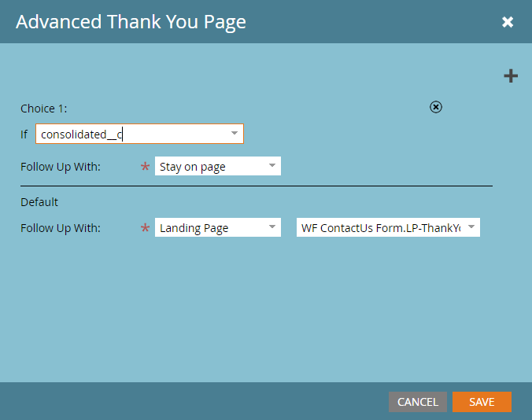
Task: Click the red asterisk beside Choice 1 follow-up
Action: click(146, 166)
